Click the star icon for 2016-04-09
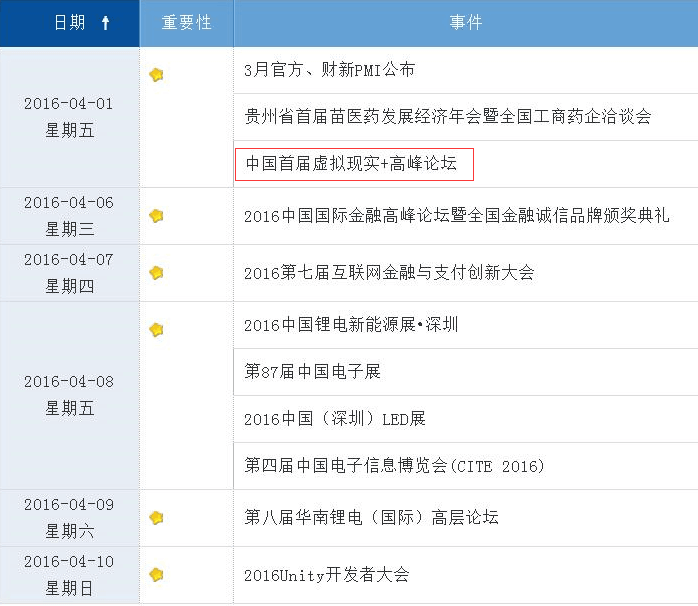Image resolution: width=698 pixels, height=606 pixels. coord(156,518)
